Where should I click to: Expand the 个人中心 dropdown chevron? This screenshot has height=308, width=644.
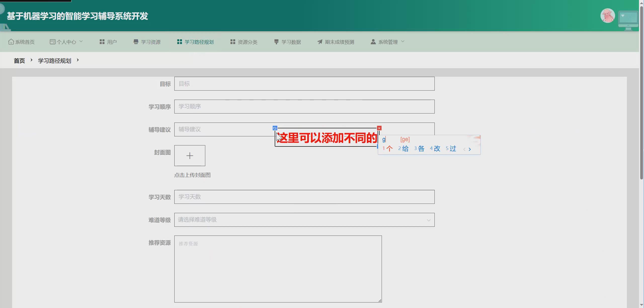coord(81,41)
